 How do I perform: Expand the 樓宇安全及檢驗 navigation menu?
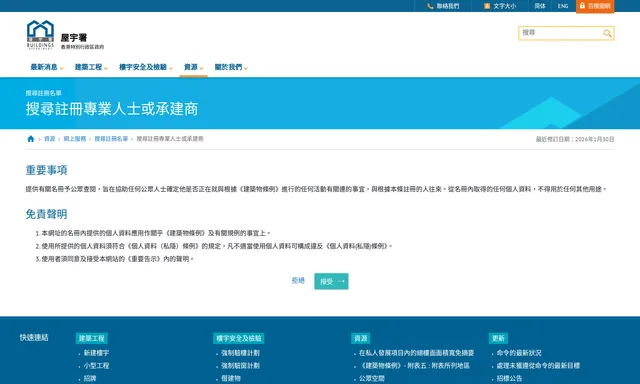tap(146, 67)
